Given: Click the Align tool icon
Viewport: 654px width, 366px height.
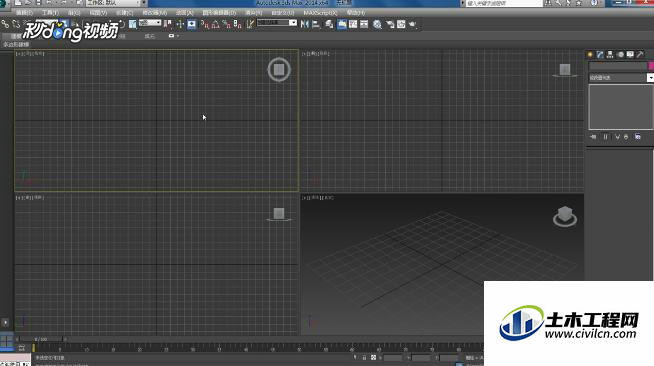Looking at the screenshot, I should pyautogui.click(x=316, y=24).
